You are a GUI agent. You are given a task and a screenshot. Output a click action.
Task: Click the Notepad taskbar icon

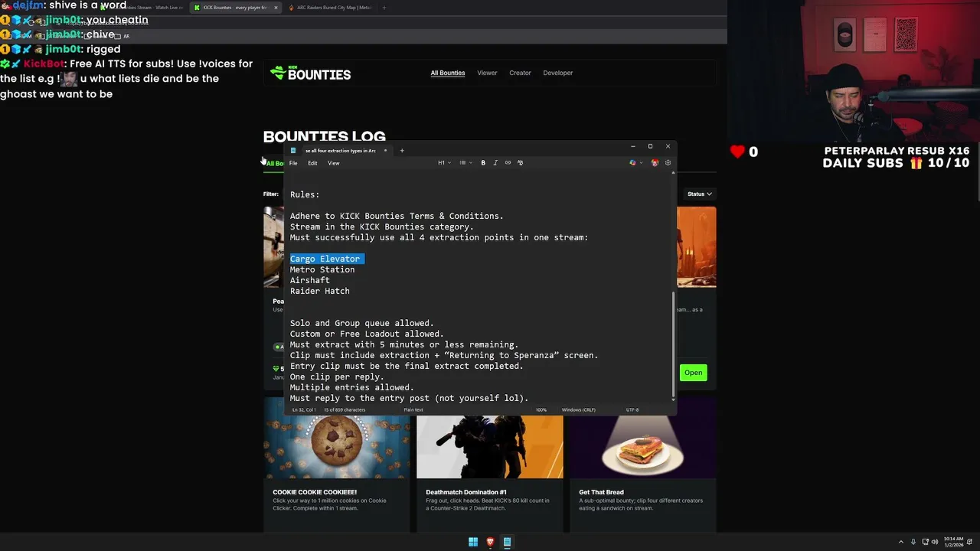click(507, 542)
